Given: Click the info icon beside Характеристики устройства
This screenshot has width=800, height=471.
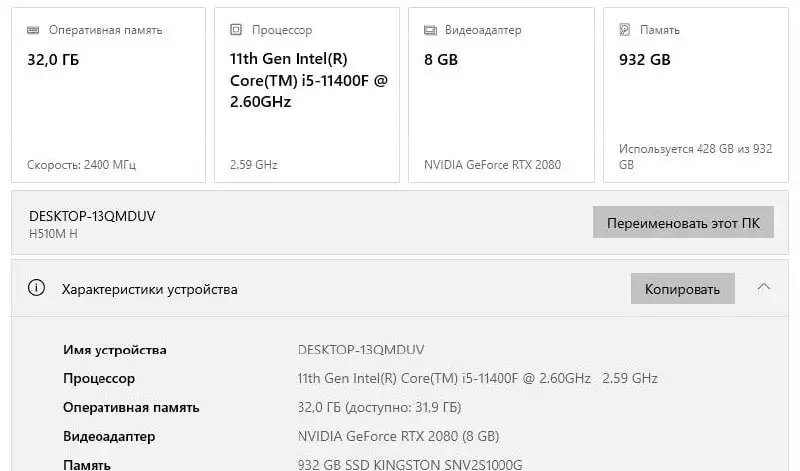Looking at the screenshot, I should point(37,289).
